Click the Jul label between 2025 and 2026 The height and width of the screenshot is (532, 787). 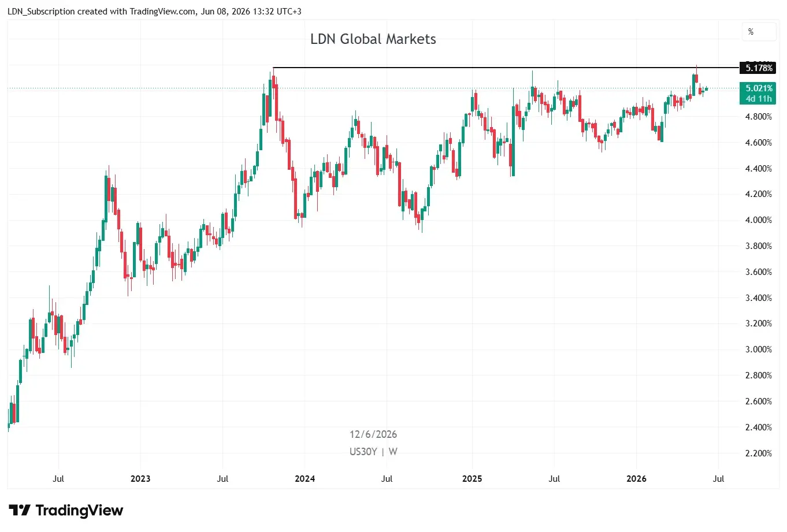coord(554,479)
